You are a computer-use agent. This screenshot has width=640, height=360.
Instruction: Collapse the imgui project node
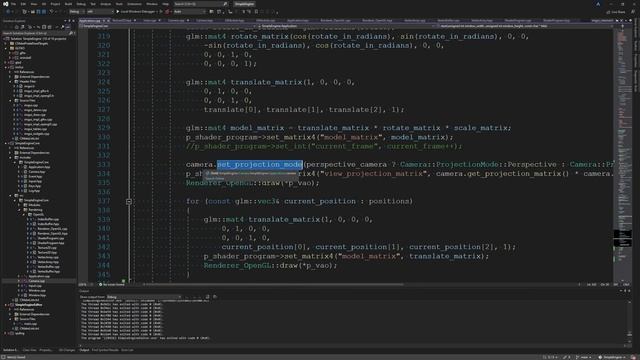pyautogui.click(x=6, y=67)
